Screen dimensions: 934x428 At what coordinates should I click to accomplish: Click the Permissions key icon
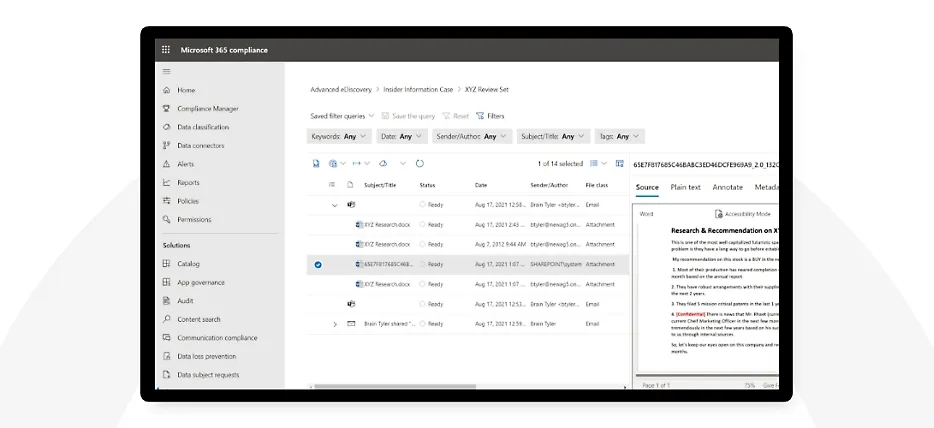[166, 219]
